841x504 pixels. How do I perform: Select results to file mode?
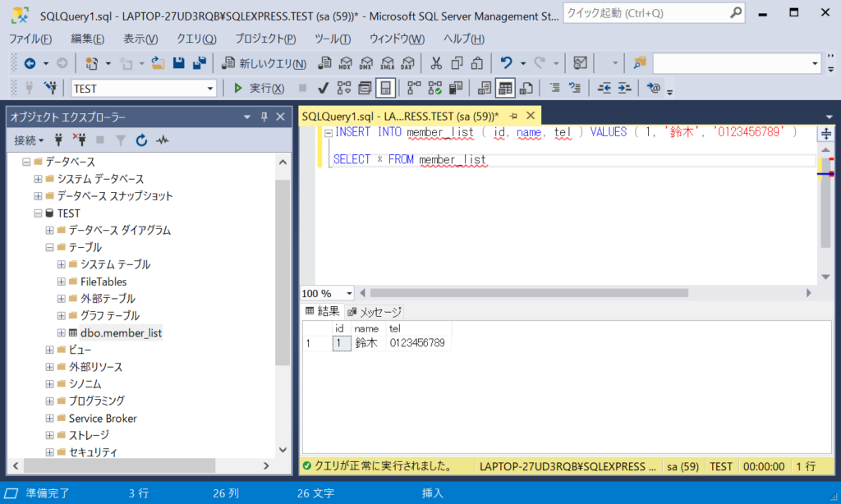(526, 88)
